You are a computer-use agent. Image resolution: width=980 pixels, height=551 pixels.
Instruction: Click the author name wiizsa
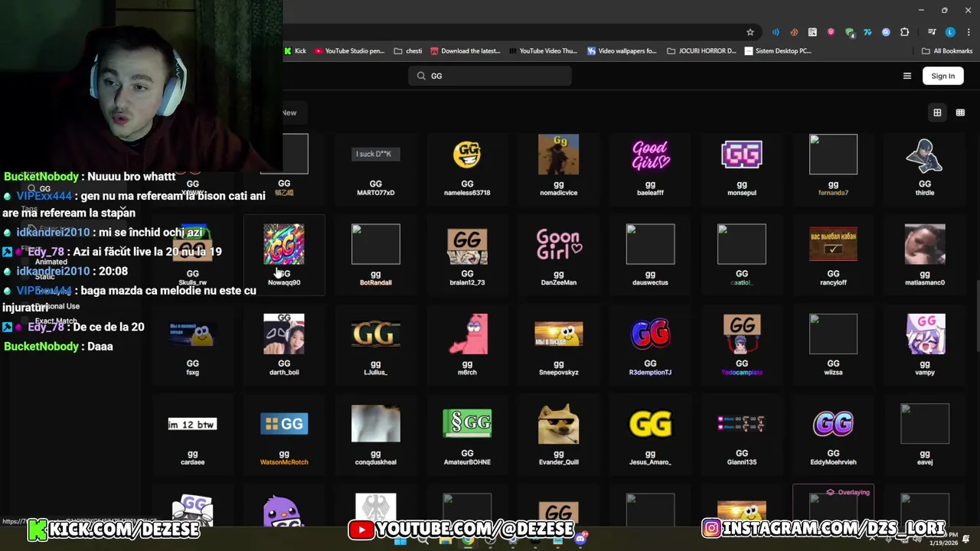tap(833, 373)
